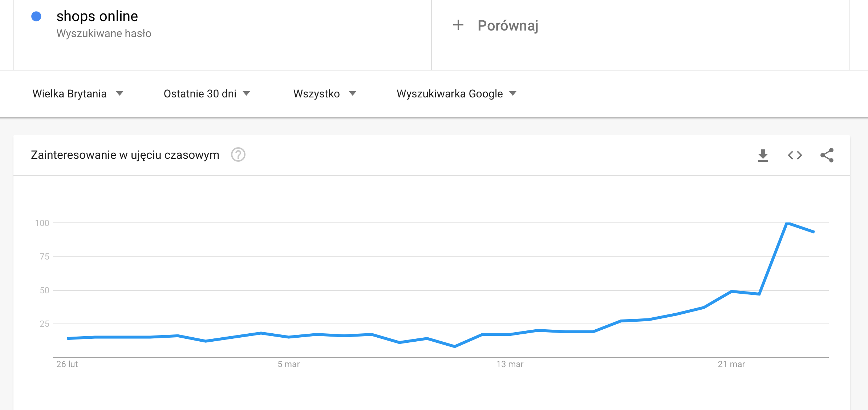The height and width of the screenshot is (410, 868).
Task: Expand the Wielka Brytania region arrow
Action: point(119,94)
